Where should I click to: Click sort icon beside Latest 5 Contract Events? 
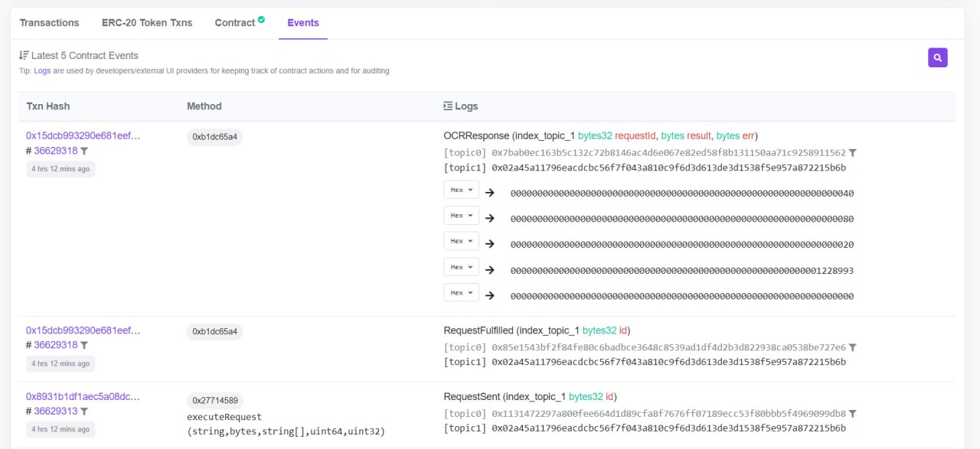tap(24, 56)
